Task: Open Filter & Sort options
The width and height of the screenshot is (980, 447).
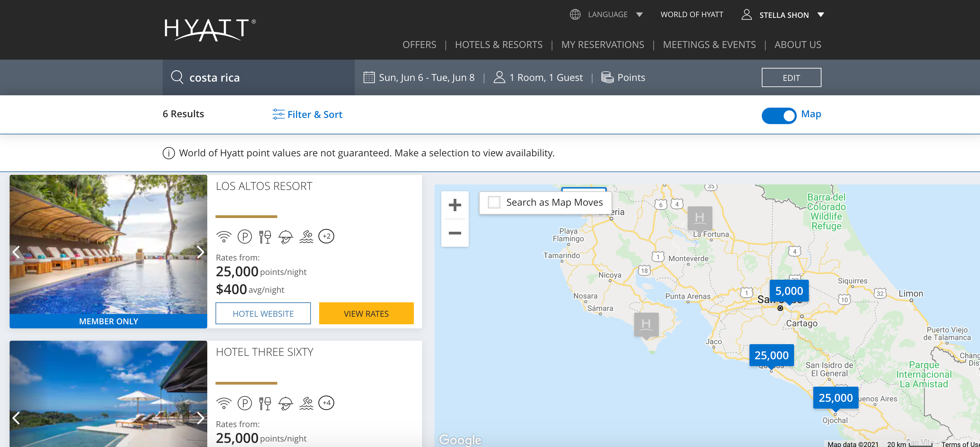Action: [x=307, y=114]
